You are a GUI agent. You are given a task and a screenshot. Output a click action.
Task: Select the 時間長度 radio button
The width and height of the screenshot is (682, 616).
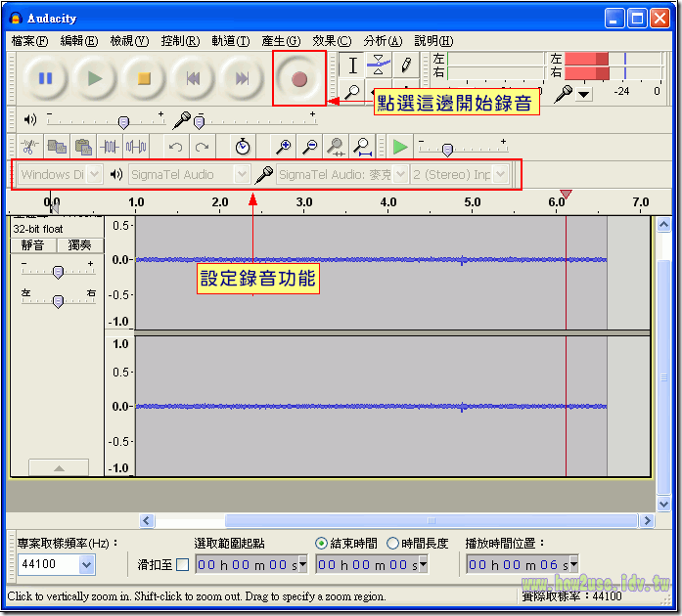pos(393,544)
